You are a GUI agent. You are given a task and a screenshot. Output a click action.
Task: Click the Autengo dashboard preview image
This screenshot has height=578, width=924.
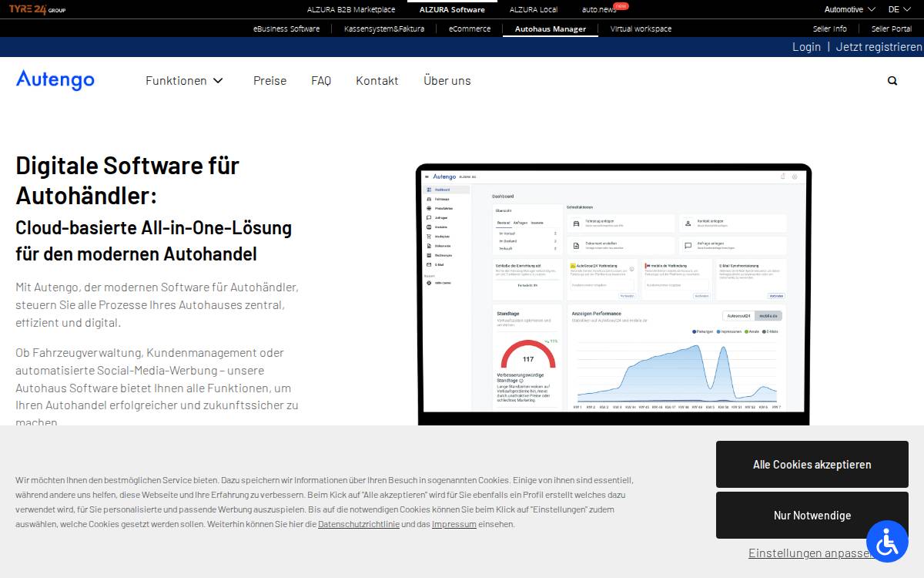coord(614,294)
